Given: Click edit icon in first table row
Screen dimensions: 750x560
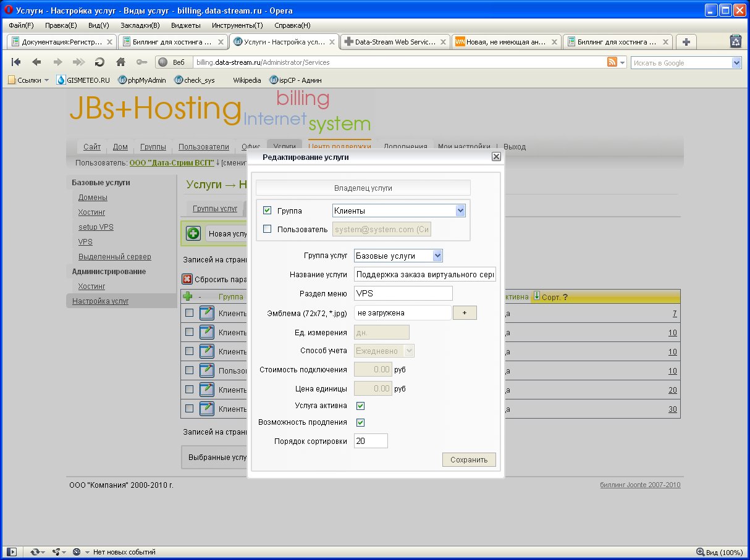Looking at the screenshot, I should pyautogui.click(x=206, y=314).
